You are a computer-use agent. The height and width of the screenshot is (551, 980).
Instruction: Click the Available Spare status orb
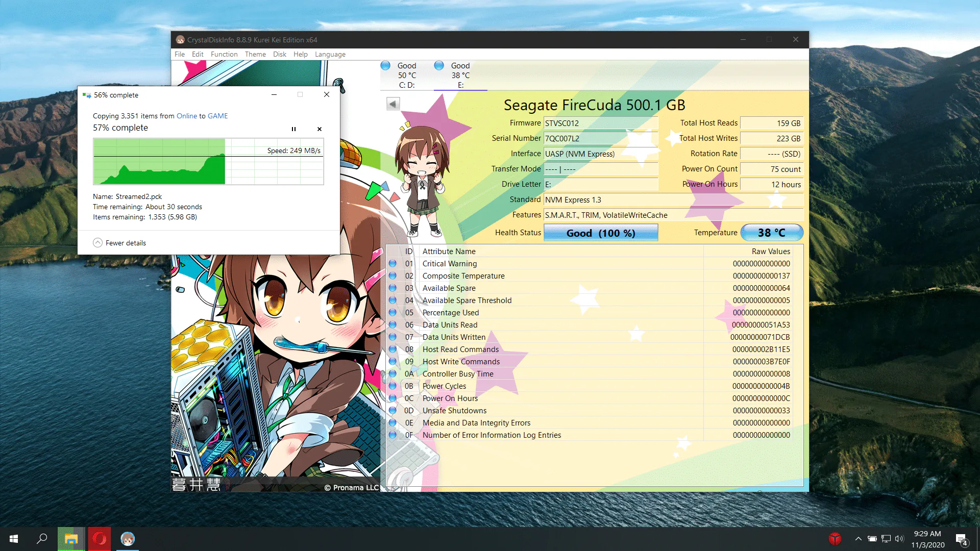393,288
